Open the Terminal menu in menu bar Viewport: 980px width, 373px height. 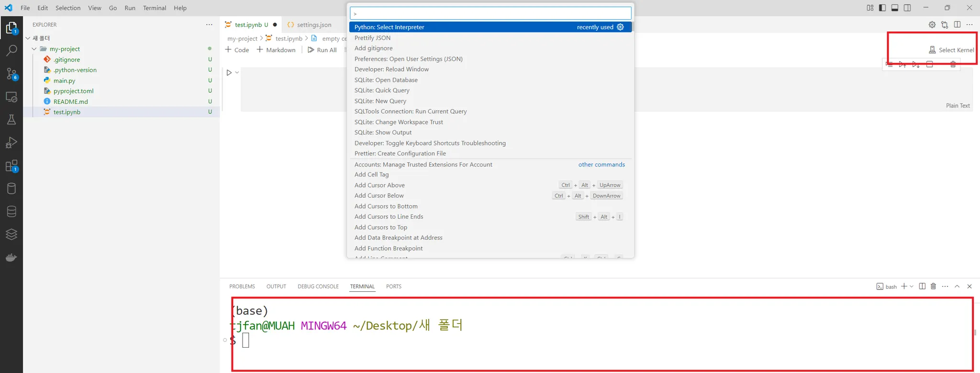(155, 8)
